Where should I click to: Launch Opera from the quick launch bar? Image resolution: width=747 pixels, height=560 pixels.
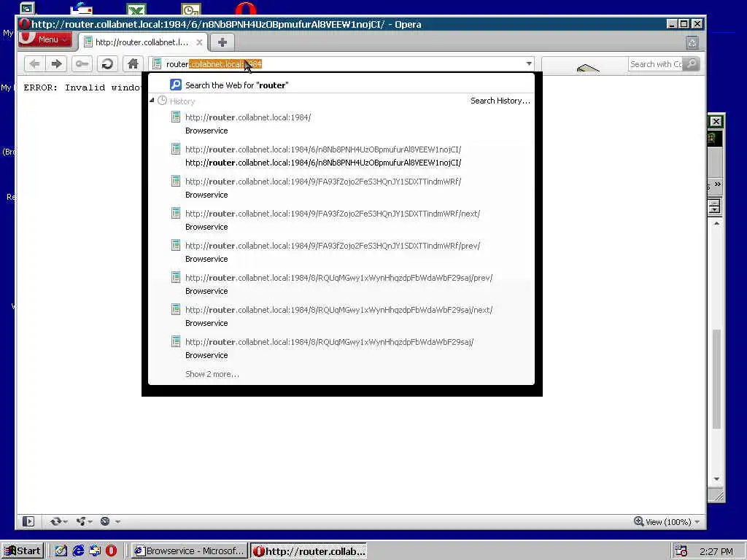(x=111, y=551)
